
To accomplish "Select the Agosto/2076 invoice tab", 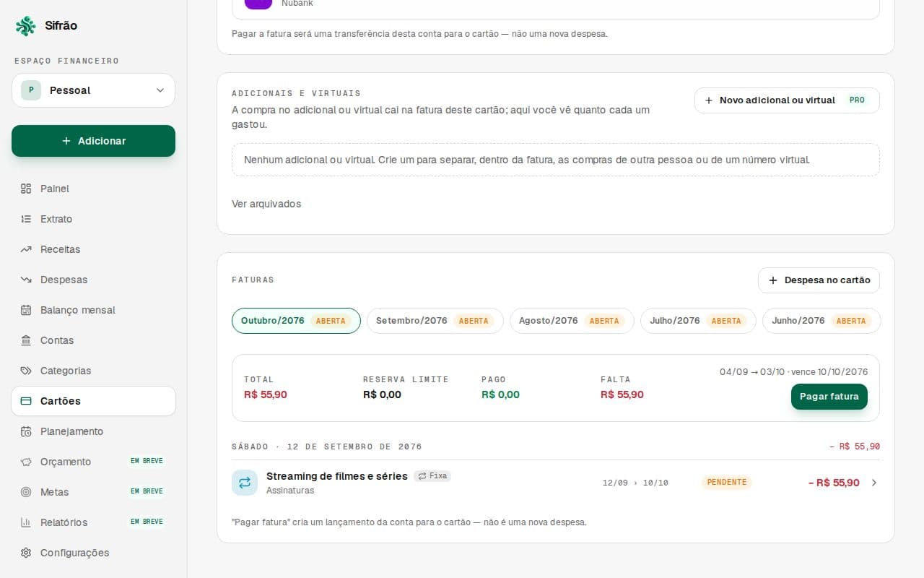I will (572, 321).
